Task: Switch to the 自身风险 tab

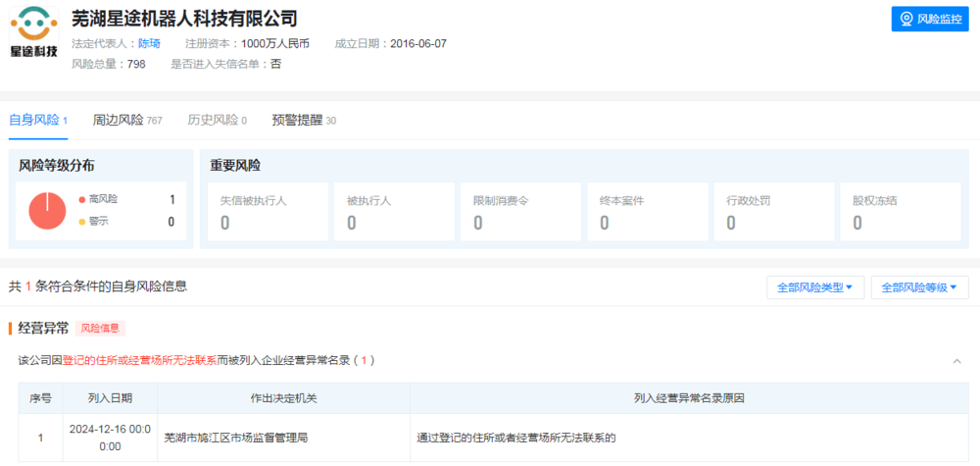Action: coord(37,120)
